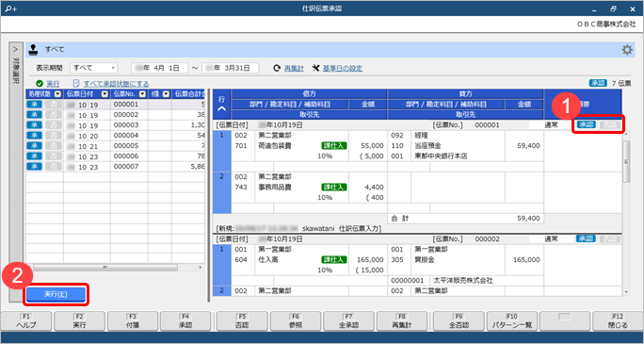644x344 pixels.
Task: Click the F8 再集計 function key
Action: pyautogui.click(x=402, y=321)
